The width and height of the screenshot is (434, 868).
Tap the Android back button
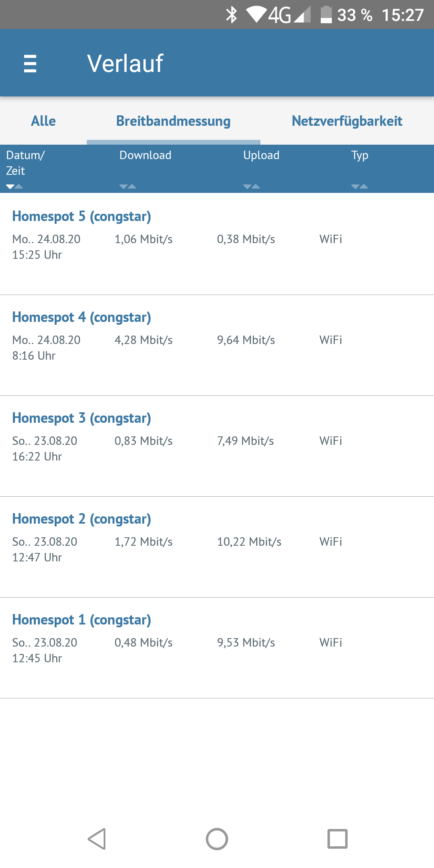click(x=97, y=839)
